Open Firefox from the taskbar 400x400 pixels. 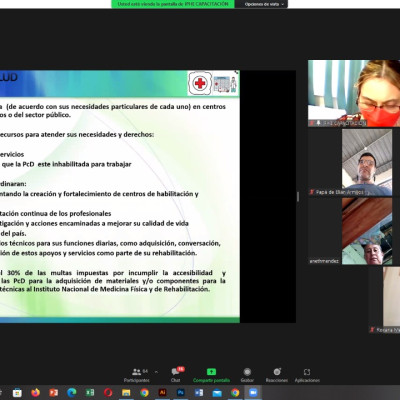35,393
